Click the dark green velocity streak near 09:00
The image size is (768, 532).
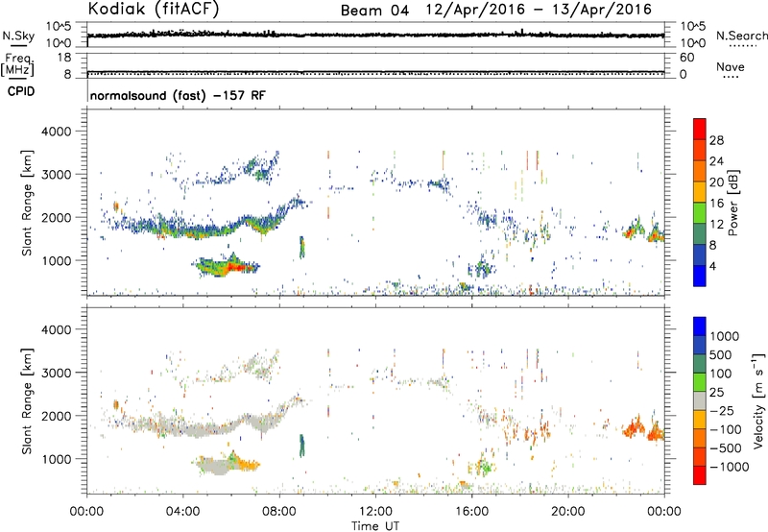click(302, 445)
